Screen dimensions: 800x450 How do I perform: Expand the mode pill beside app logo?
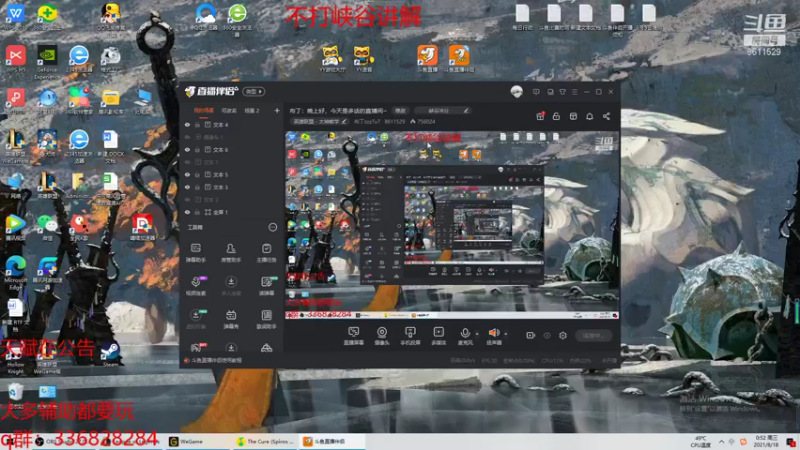pos(254,92)
